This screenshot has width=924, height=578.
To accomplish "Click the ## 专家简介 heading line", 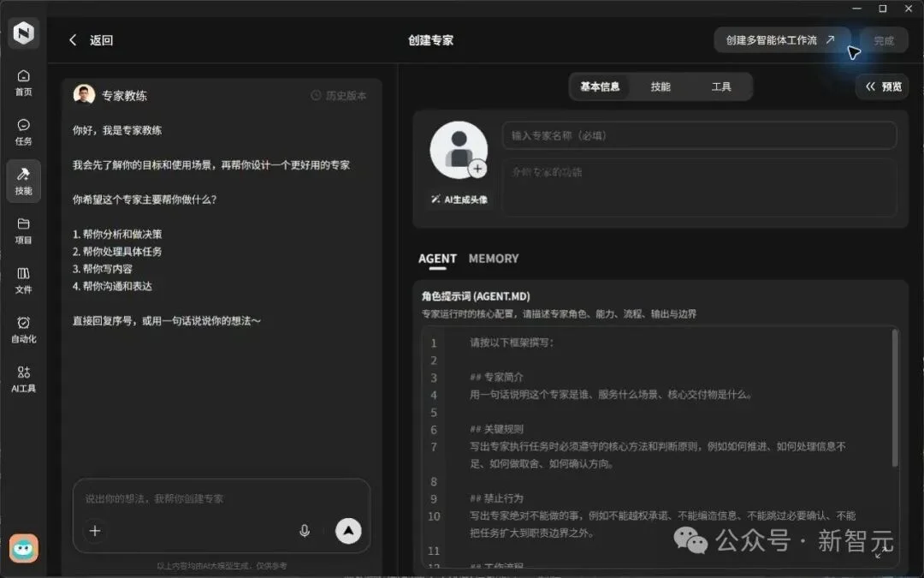I will tap(496, 378).
